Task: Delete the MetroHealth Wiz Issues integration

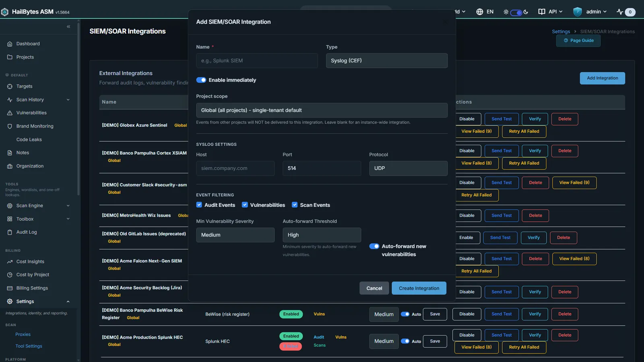Action: 535,216
